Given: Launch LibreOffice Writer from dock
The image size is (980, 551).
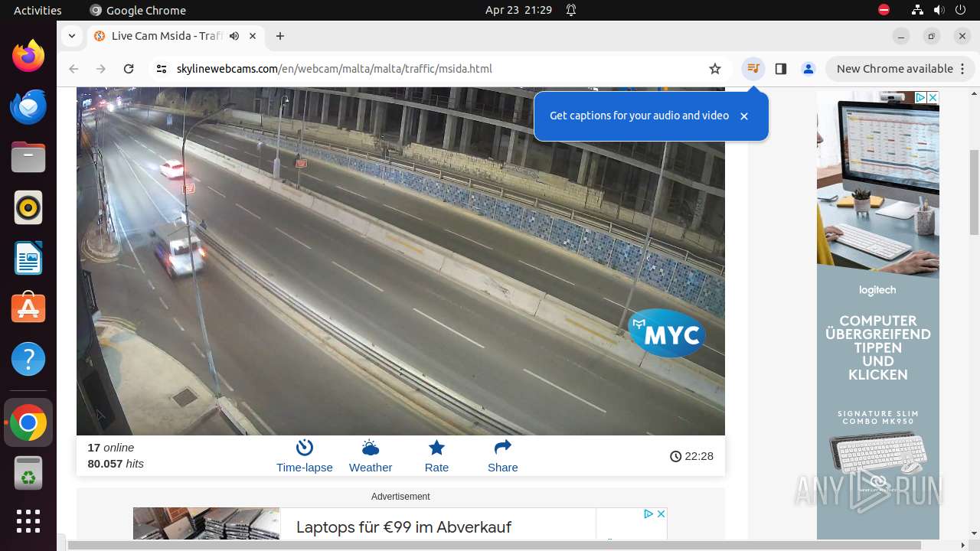Looking at the screenshot, I should [x=28, y=258].
